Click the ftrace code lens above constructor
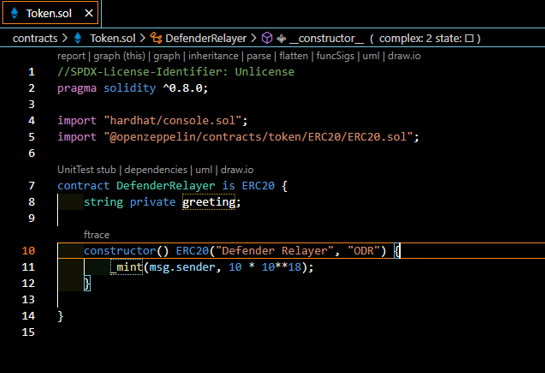The height and width of the screenshot is (373, 545). [x=97, y=235]
